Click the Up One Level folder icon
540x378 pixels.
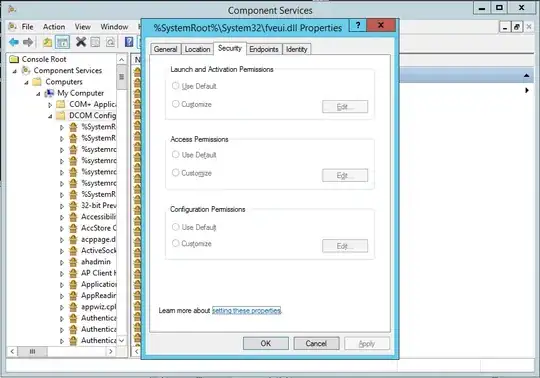coord(47,42)
